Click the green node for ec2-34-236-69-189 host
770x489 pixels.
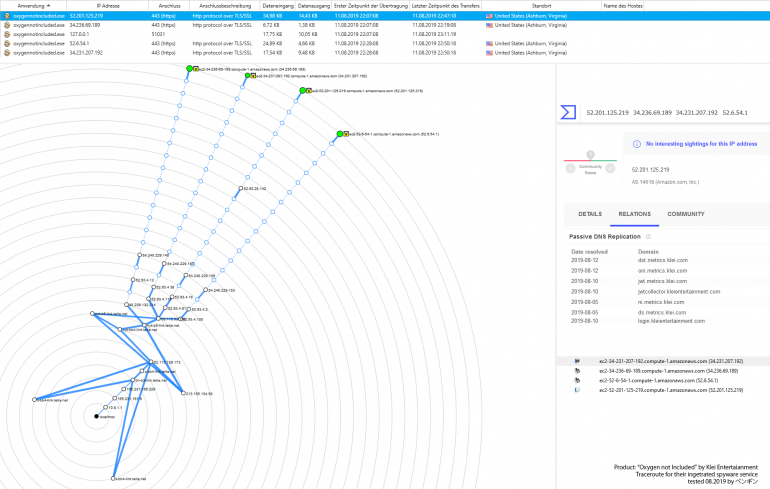coord(189,68)
